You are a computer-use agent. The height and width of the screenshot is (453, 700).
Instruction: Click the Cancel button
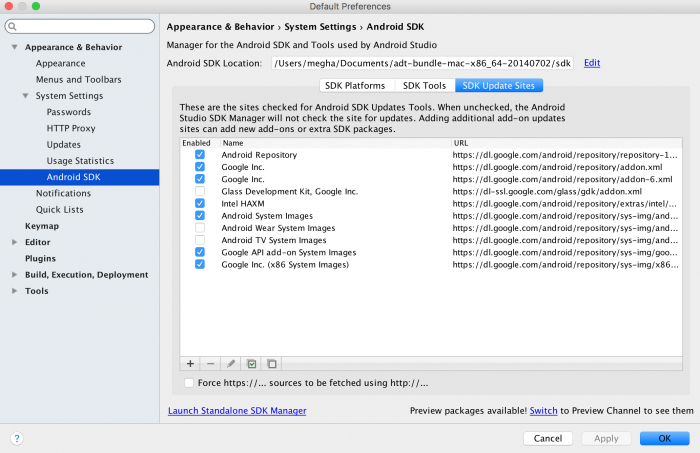coord(548,438)
